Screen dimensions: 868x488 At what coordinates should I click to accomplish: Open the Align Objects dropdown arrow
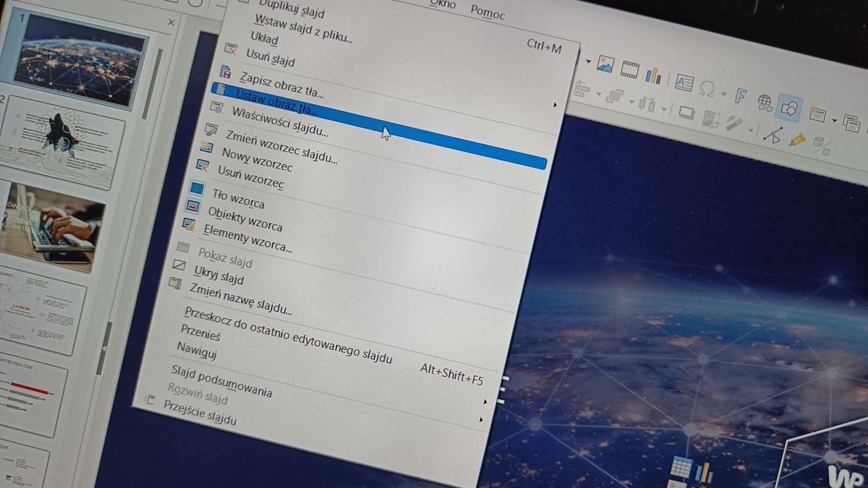[597, 93]
